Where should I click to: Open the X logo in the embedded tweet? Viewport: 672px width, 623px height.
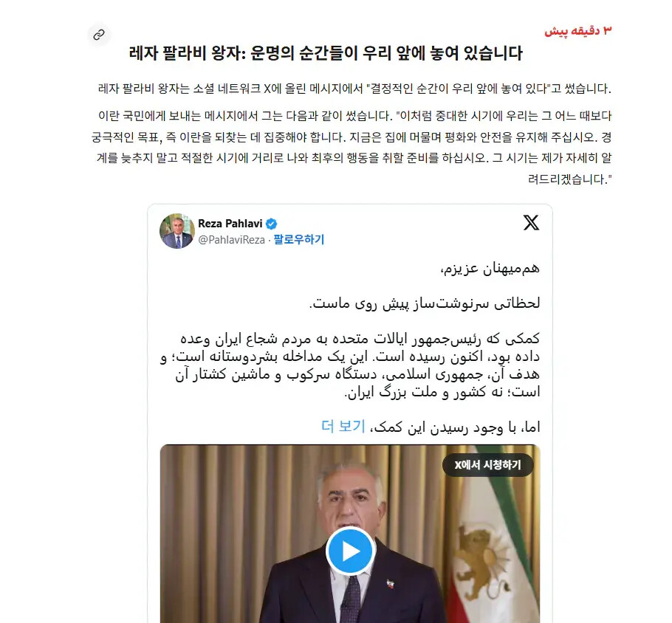[531, 222]
